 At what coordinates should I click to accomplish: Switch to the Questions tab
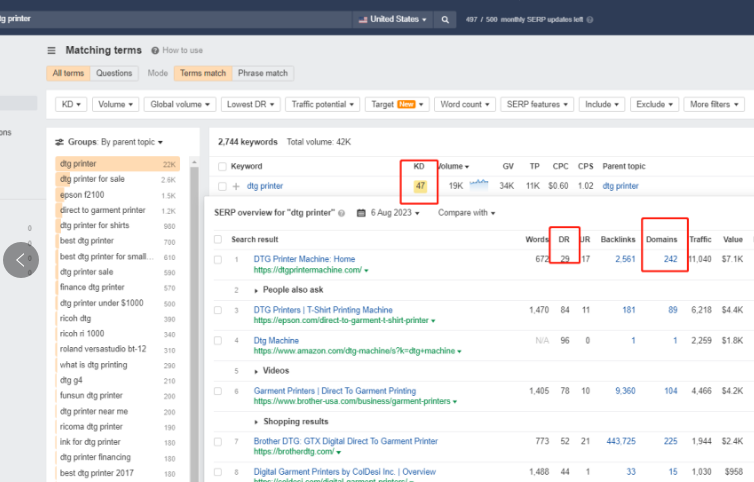pyautogui.click(x=114, y=73)
